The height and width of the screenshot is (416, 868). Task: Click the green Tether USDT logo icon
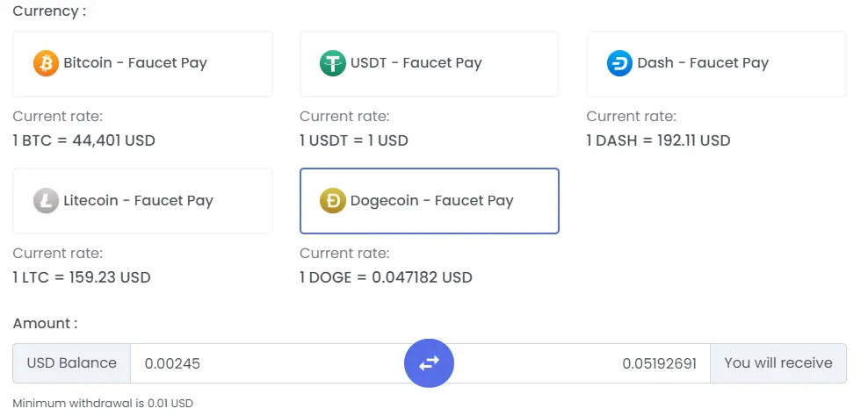[333, 63]
